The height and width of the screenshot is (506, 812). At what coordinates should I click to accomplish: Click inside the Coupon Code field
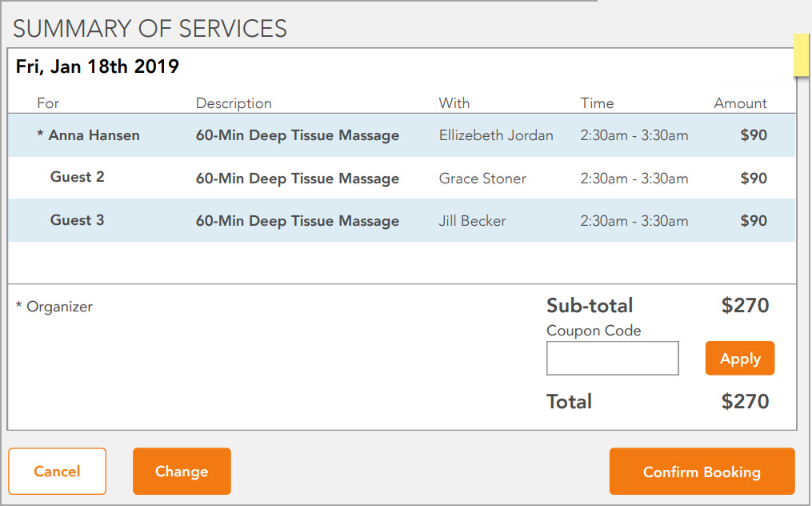pos(612,358)
